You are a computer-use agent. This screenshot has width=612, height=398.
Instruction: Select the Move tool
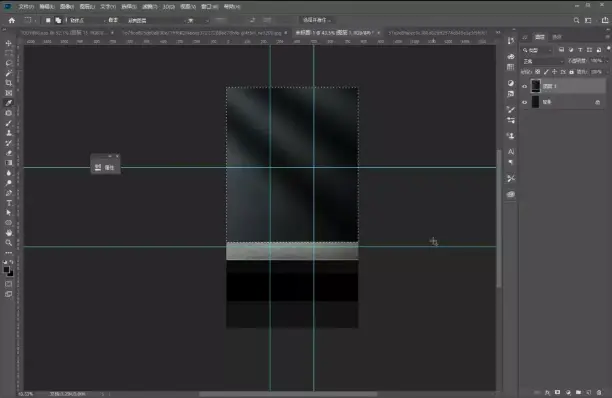(9, 43)
